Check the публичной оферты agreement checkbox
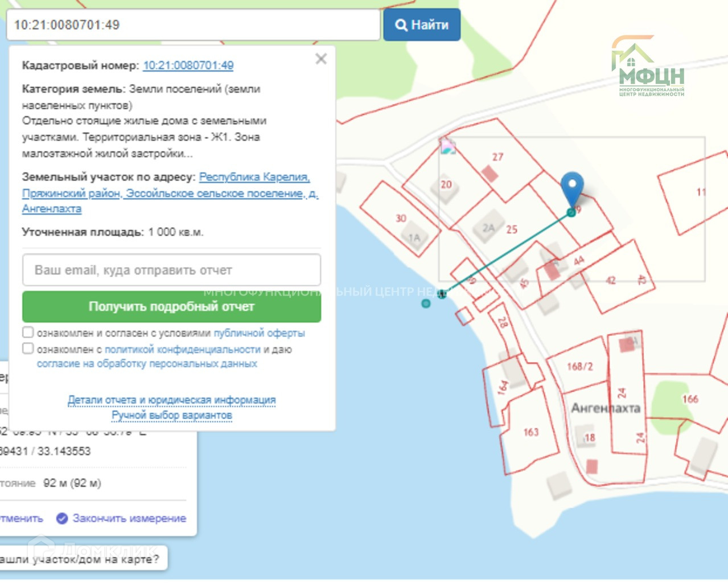 (x=28, y=332)
